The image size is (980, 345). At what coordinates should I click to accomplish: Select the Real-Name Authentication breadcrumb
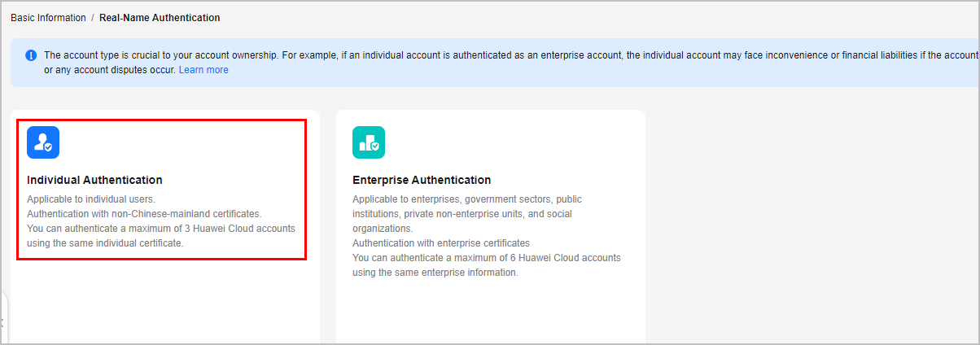(x=160, y=17)
